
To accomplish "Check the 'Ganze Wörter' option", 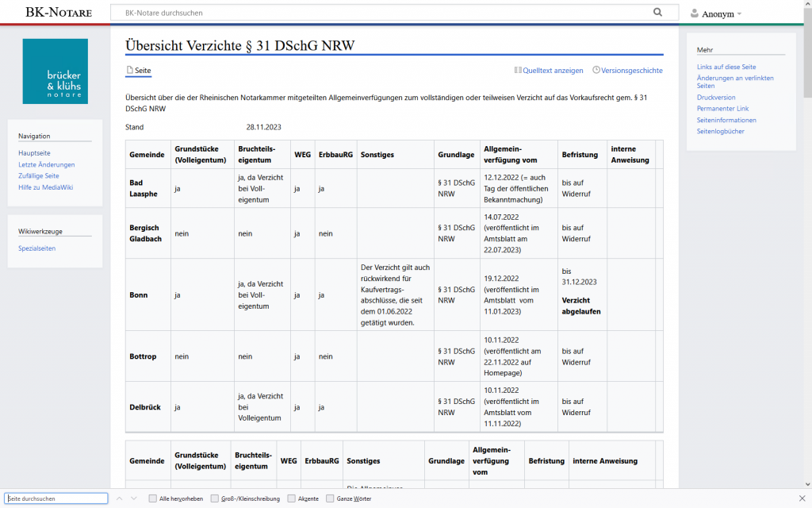I will click(x=329, y=498).
